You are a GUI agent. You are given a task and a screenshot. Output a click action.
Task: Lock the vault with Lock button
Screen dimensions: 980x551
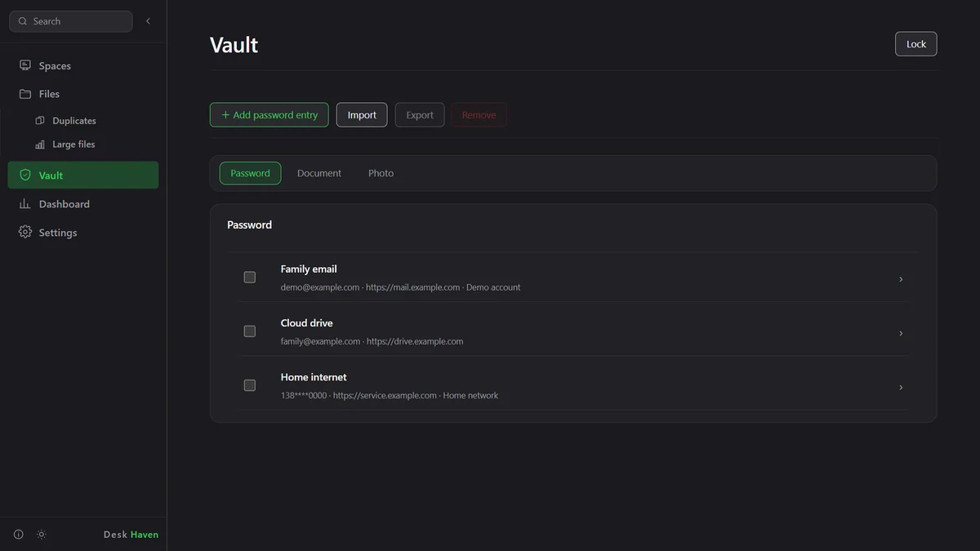(916, 44)
